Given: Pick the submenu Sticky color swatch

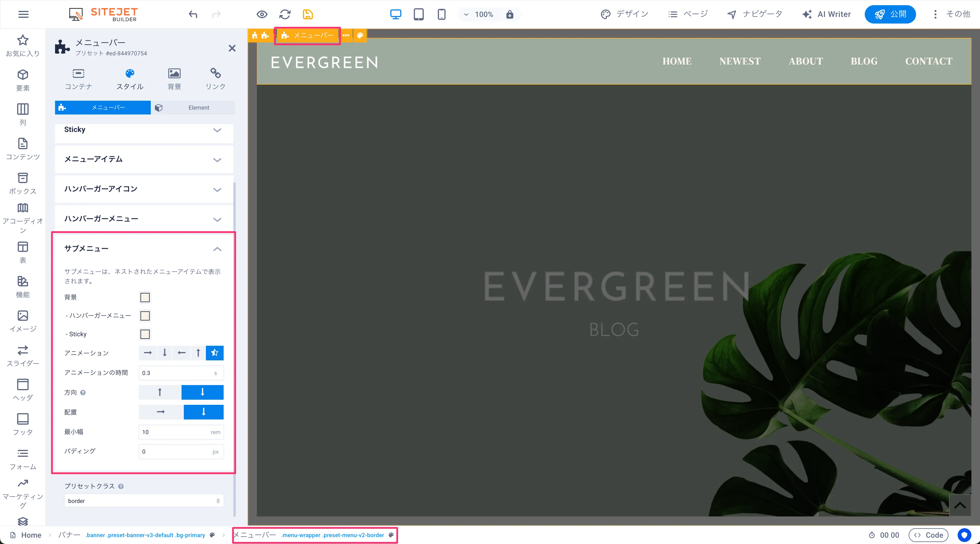Looking at the screenshot, I should [145, 334].
